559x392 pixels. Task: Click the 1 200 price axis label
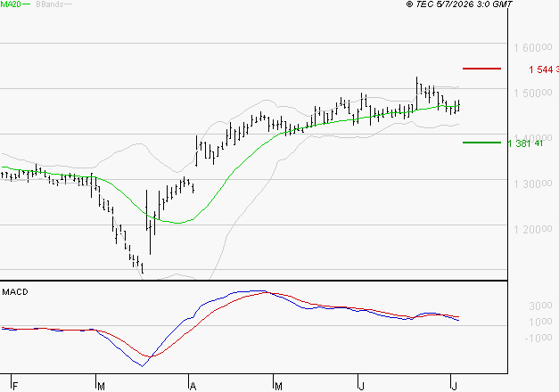click(532, 229)
